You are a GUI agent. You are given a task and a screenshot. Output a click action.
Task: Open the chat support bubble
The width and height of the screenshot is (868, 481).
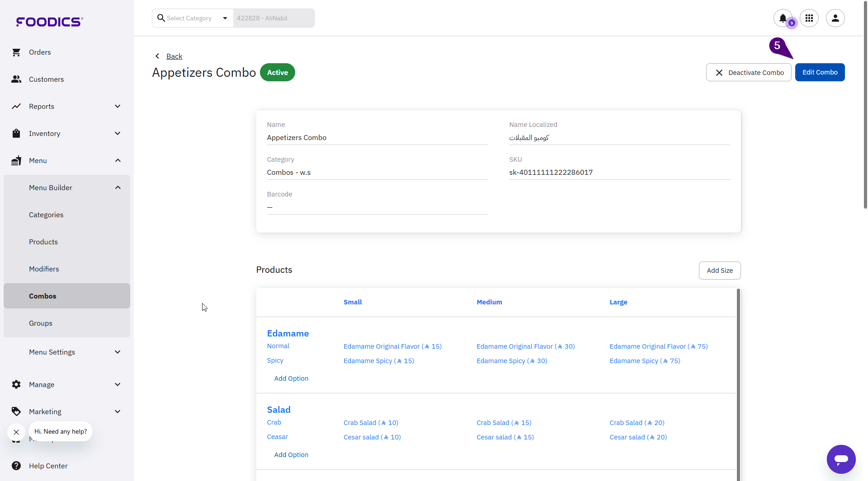point(841,459)
